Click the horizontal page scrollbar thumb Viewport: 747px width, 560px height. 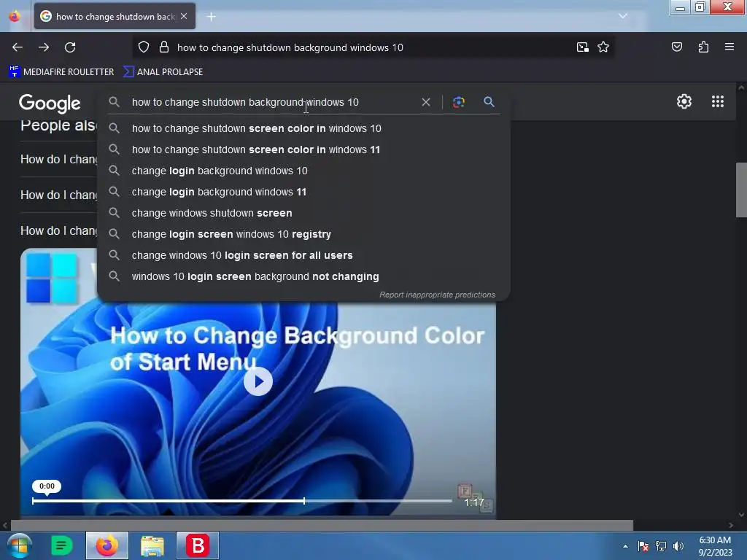coord(322,525)
